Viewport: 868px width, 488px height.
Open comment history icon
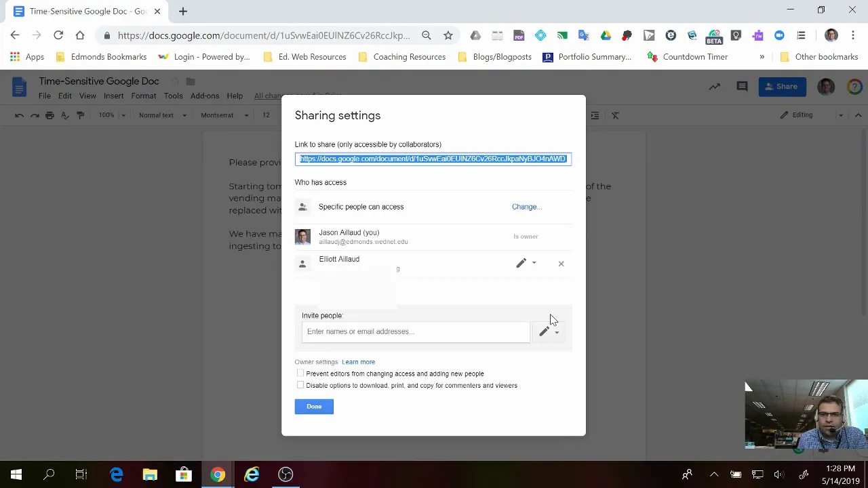tap(742, 86)
